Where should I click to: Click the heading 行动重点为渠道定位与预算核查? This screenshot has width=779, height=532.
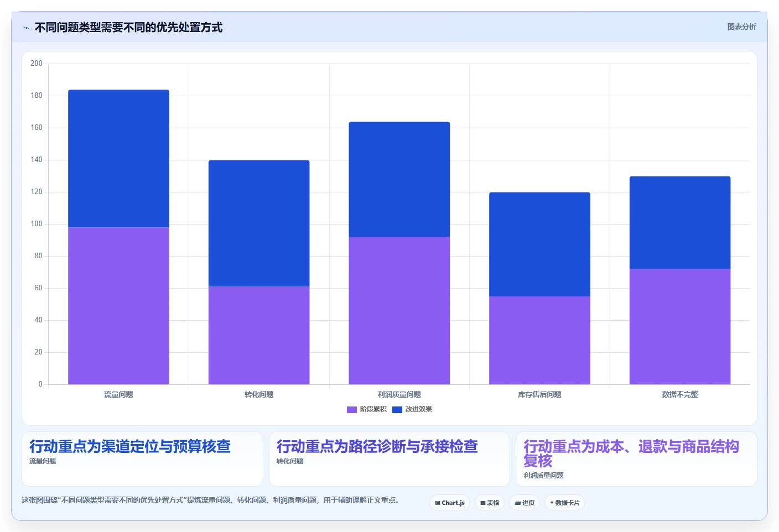[x=130, y=446]
